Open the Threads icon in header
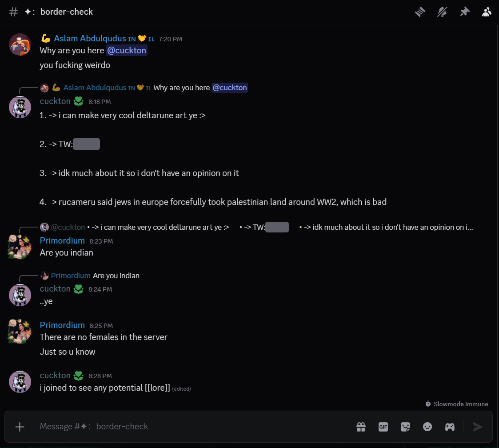 point(420,12)
